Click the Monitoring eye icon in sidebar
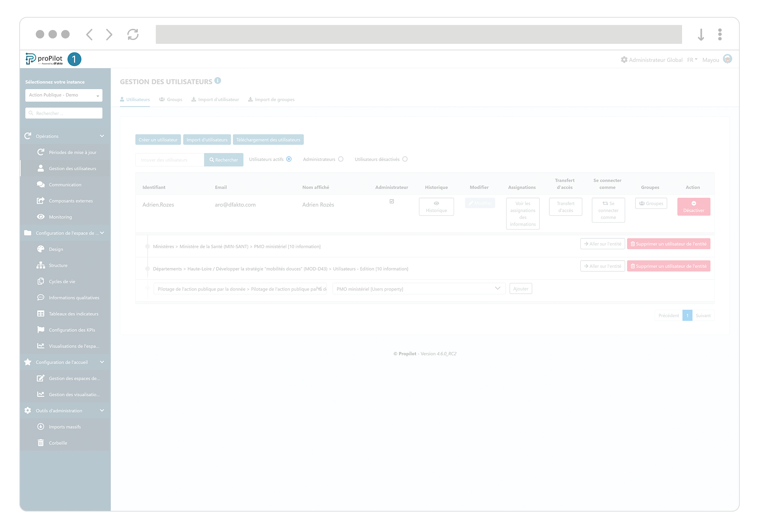 [40, 217]
